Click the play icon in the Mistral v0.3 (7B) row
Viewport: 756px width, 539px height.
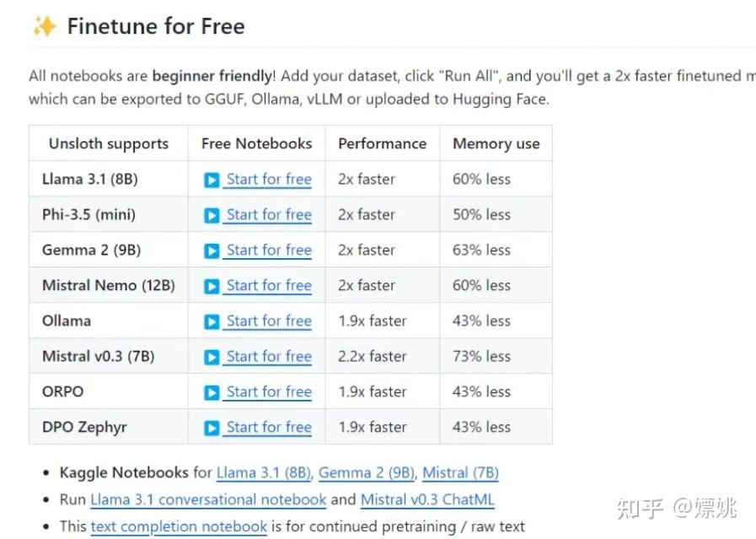coord(212,357)
